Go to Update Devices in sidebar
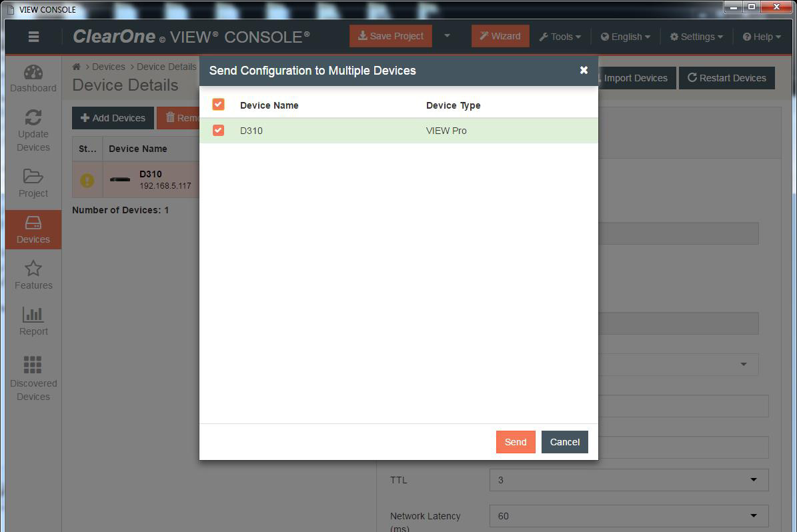 coord(33,131)
